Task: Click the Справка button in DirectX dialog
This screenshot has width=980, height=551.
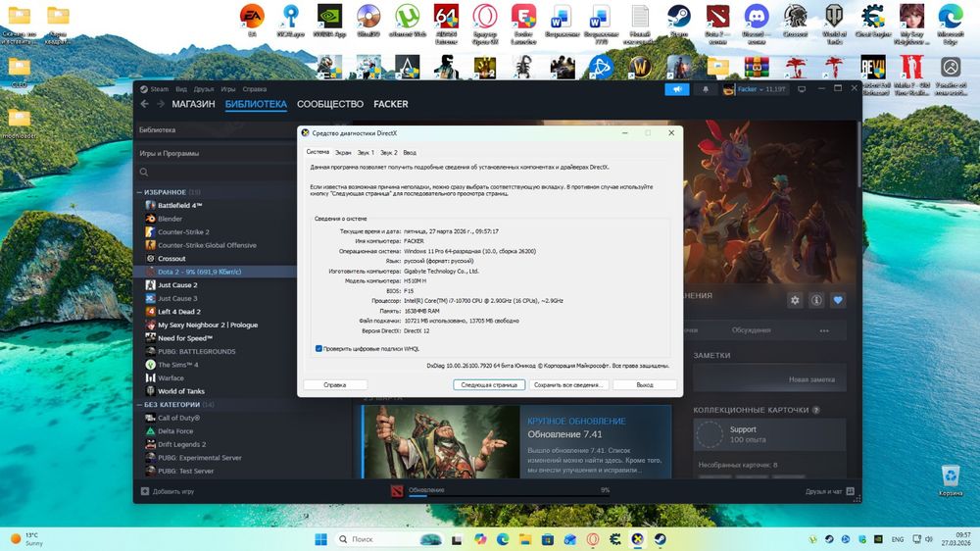Action: tap(335, 385)
